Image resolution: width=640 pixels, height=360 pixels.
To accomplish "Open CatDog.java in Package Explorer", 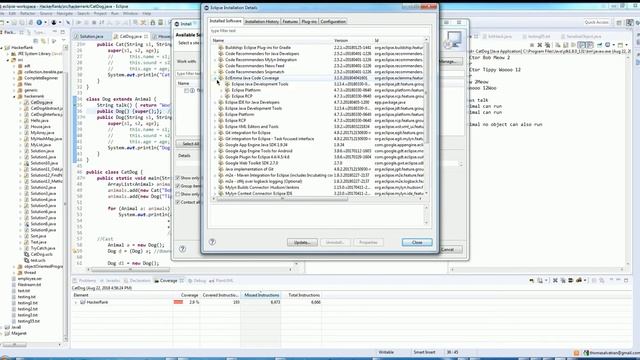I will coord(42,102).
